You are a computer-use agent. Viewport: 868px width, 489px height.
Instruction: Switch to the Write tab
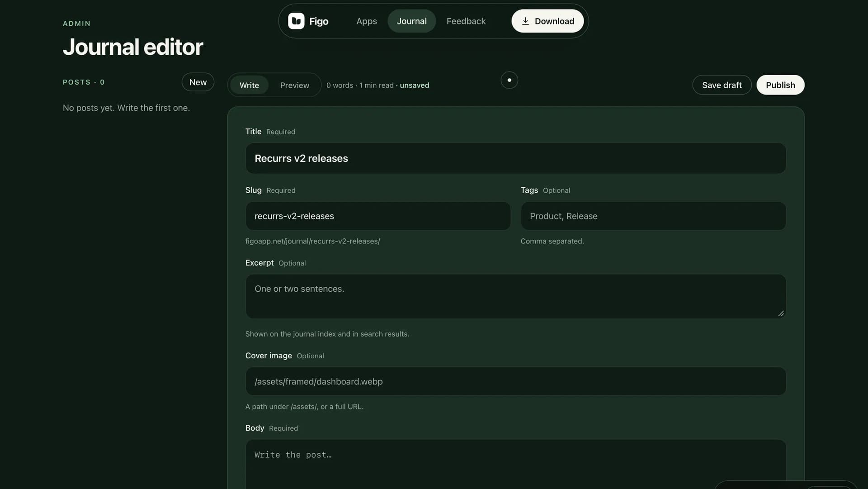point(249,85)
